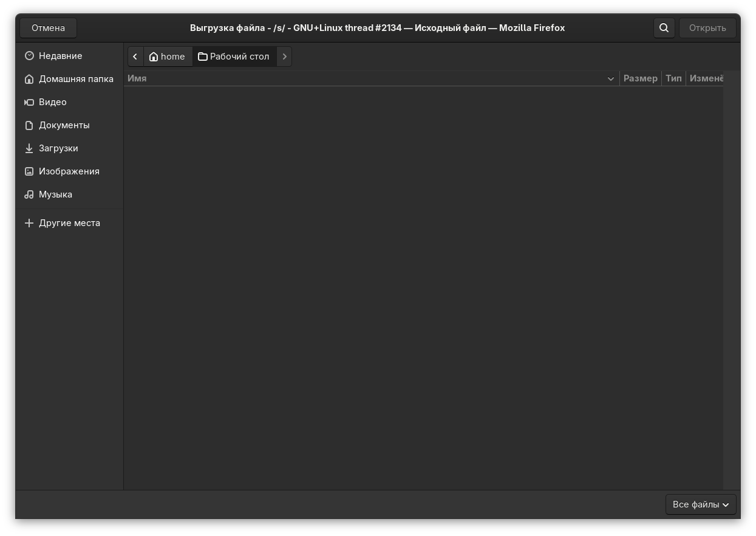Viewport: 756px width, 536px height.
Task: Click the search magnifier icon button
Action: [664, 28]
